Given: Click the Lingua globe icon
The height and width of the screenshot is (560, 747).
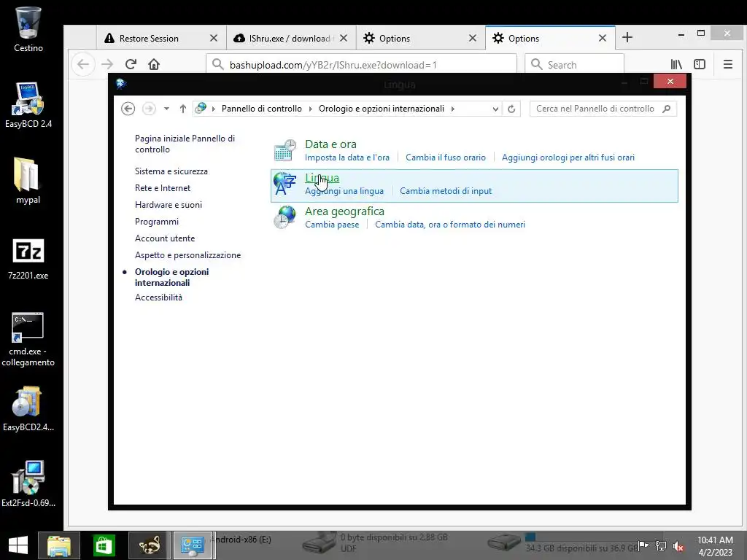Looking at the screenshot, I should tap(285, 184).
